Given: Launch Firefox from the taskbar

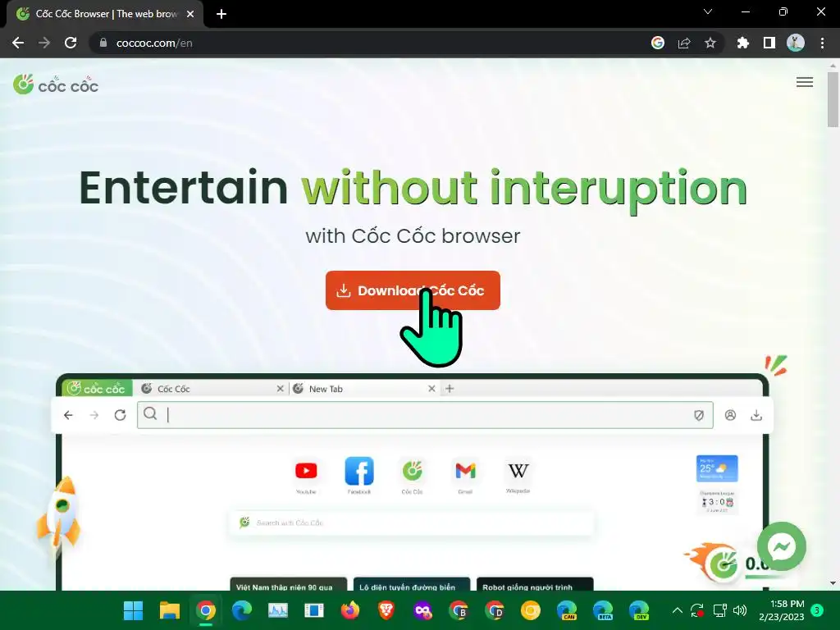Looking at the screenshot, I should tap(350, 610).
